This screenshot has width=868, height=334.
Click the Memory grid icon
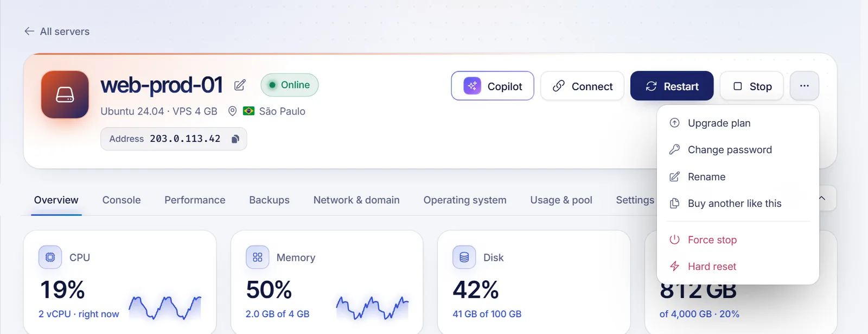click(x=257, y=257)
